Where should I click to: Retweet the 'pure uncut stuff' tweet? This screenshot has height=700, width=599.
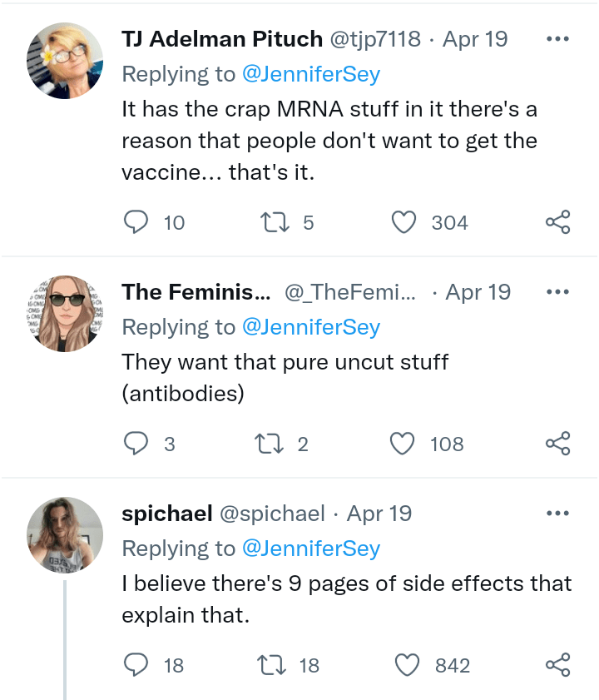pos(272,444)
